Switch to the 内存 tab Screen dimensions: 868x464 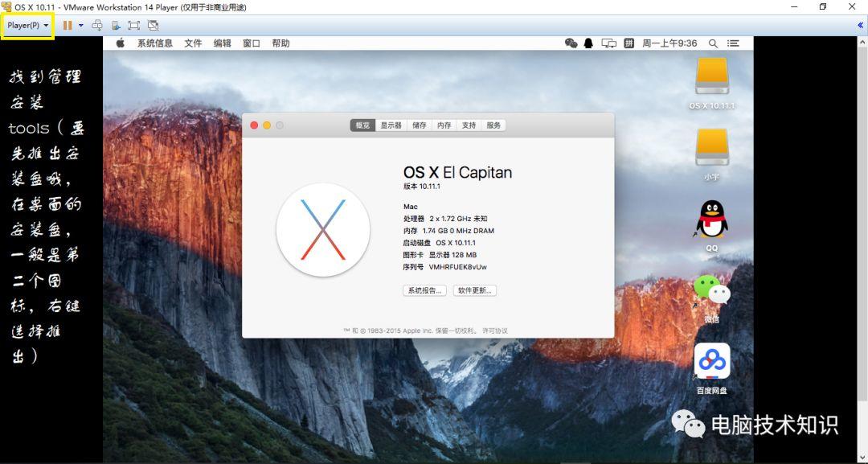(444, 125)
